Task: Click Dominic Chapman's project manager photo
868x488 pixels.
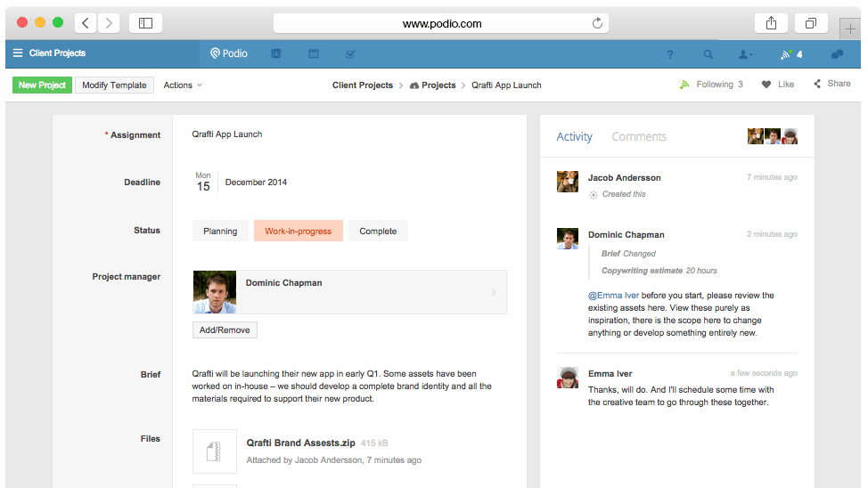Action: click(215, 292)
